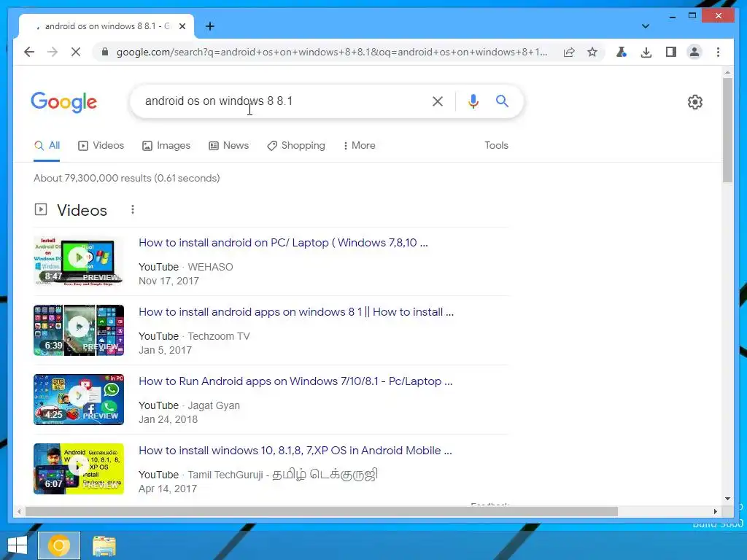Share this page from address bar
The image size is (747, 560).
point(569,52)
